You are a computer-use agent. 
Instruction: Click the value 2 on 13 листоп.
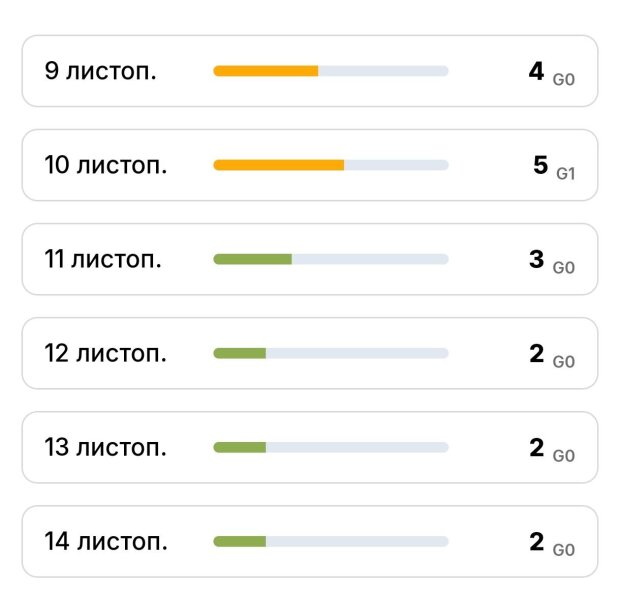tap(536, 447)
